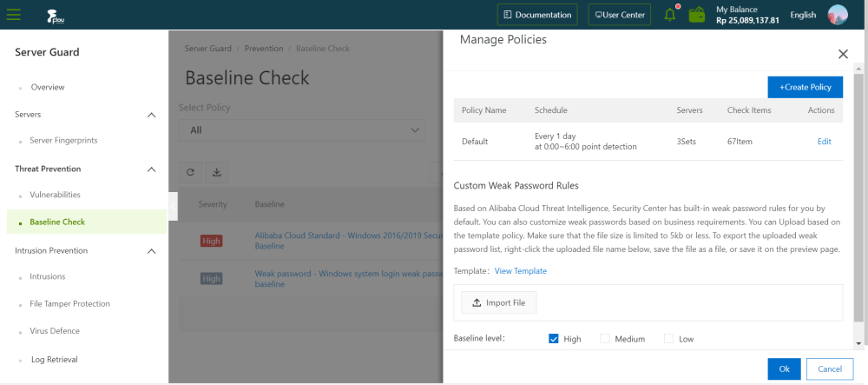Close the Manage Policies panel
This screenshot has height=385, width=868.
(x=843, y=54)
